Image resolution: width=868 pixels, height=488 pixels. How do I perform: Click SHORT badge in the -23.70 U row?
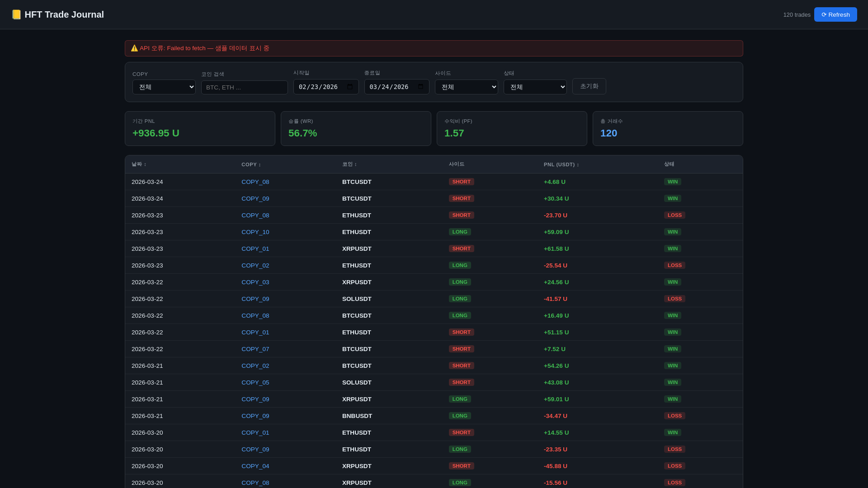click(462, 215)
